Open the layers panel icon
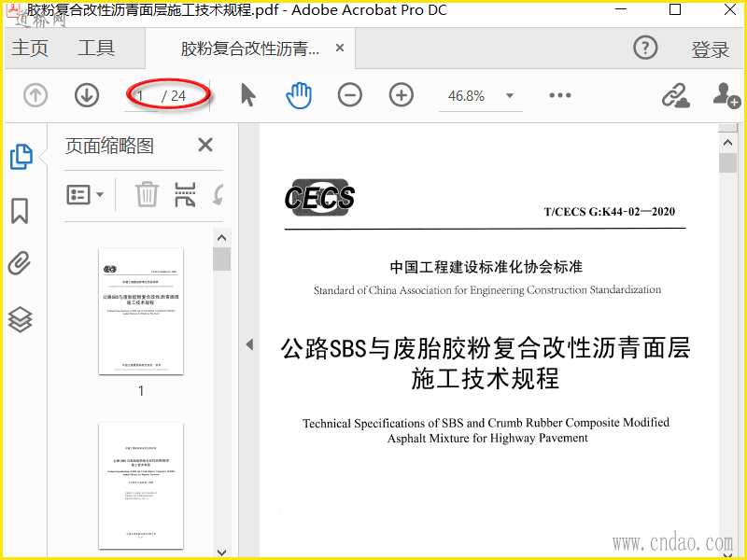 (20, 319)
